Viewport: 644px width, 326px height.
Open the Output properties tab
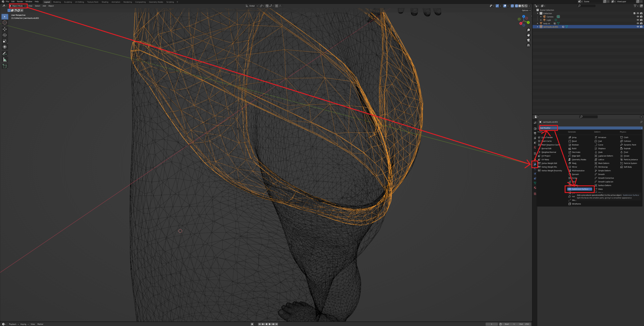[x=535, y=133]
